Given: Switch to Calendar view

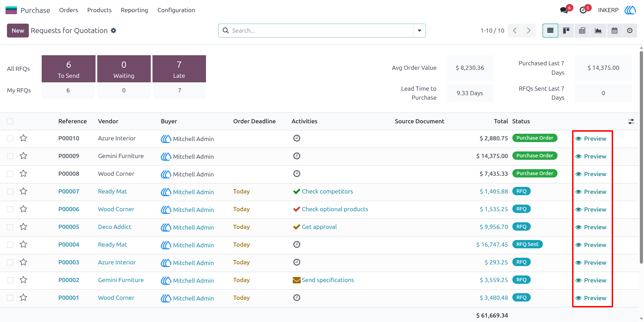Looking at the screenshot, I should tap(614, 31).
